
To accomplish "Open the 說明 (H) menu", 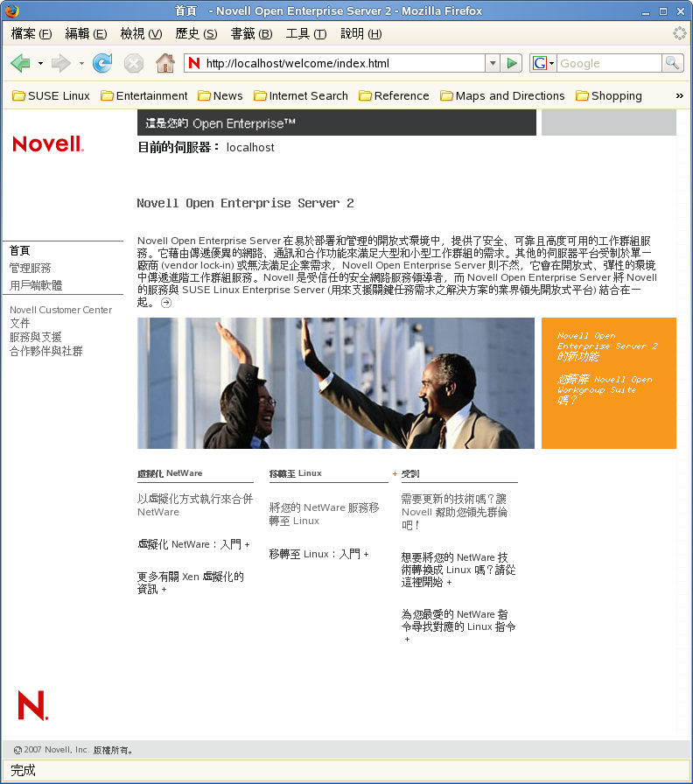I will click(x=361, y=33).
